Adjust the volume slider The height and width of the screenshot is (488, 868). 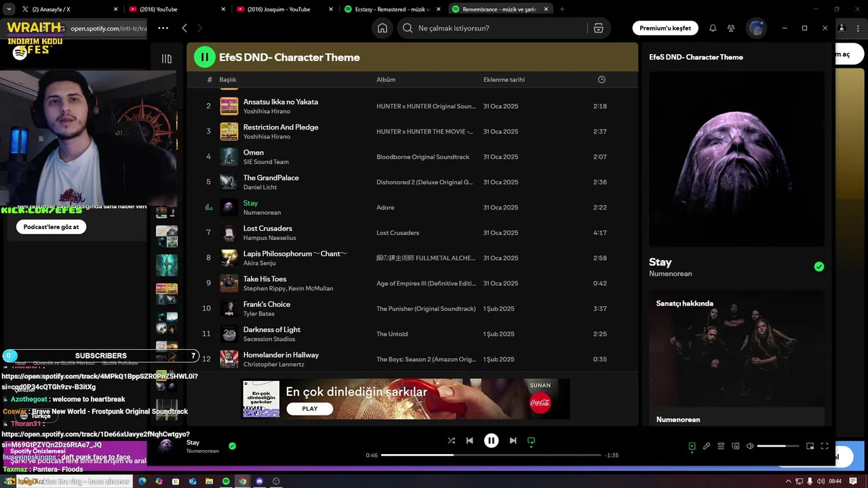point(778,446)
